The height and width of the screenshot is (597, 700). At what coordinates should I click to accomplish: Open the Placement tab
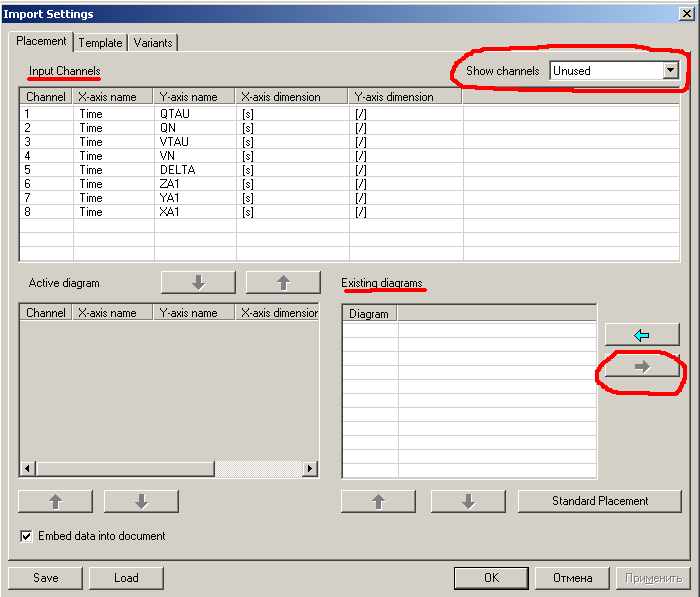click(41, 42)
